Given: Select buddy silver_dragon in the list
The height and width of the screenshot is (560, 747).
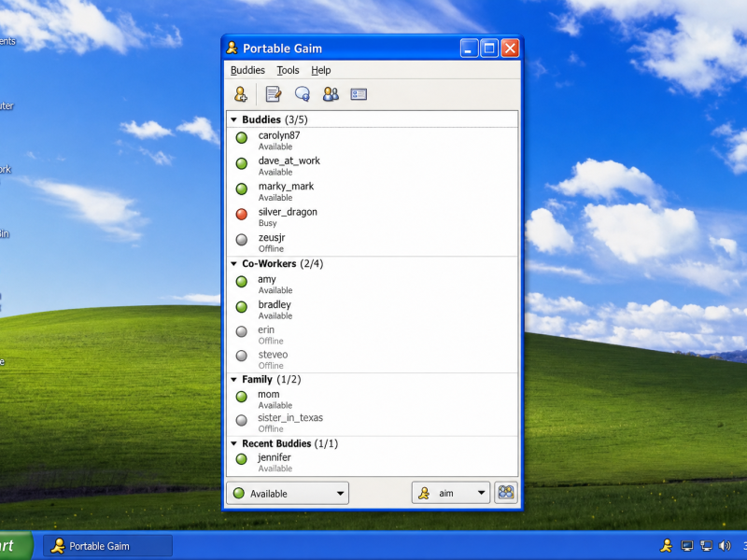Looking at the screenshot, I should 372,217.
